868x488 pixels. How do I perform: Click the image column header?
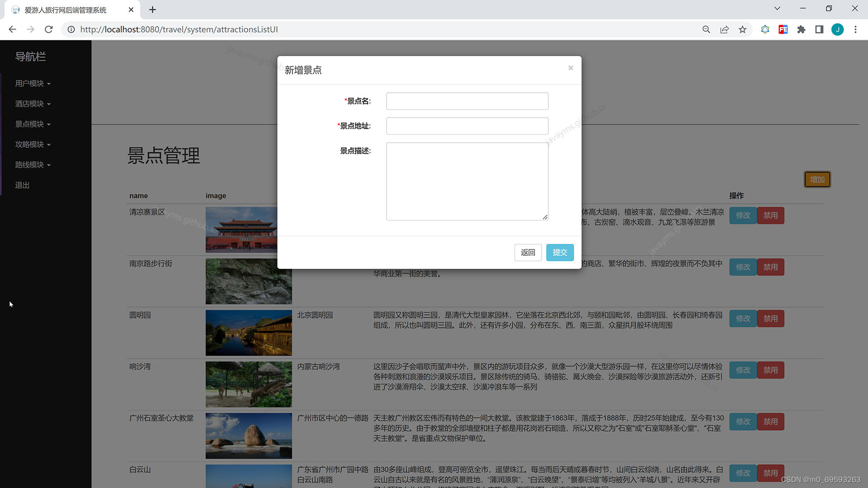[216, 196]
